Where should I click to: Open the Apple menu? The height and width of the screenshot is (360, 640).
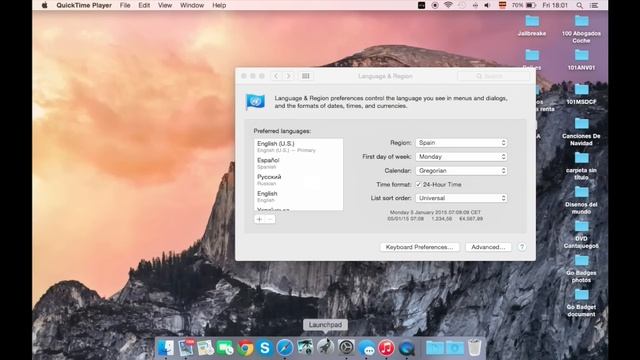[x=44, y=5]
